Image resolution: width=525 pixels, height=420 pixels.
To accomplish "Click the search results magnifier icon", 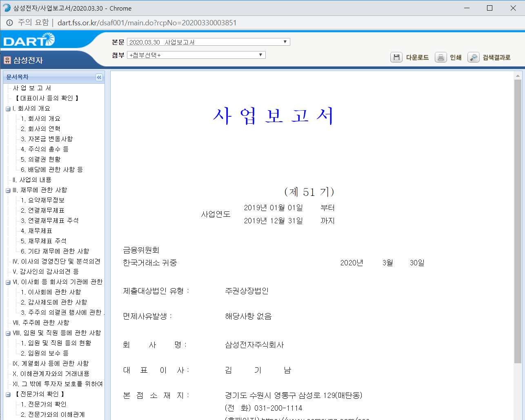I will click(473, 57).
